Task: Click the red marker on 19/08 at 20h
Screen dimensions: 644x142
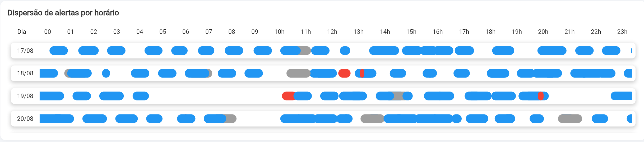Action: click(541, 96)
